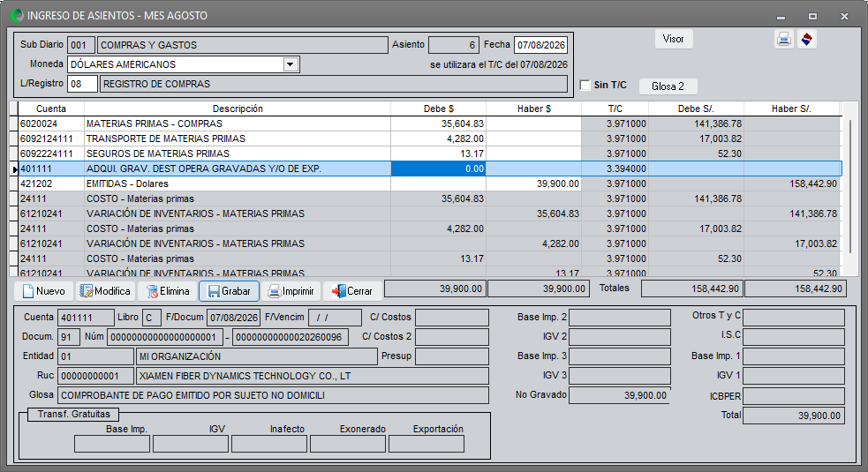The height and width of the screenshot is (472, 868).
Task: Select row TRANSPORTE DE MATERIAS PRIMAS
Action: [429, 139]
